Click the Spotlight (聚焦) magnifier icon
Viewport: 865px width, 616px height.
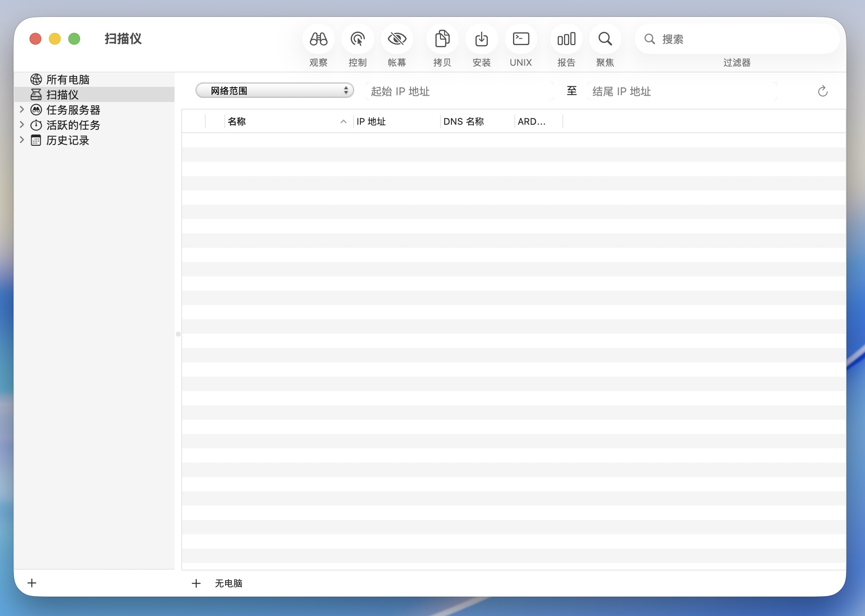605,39
